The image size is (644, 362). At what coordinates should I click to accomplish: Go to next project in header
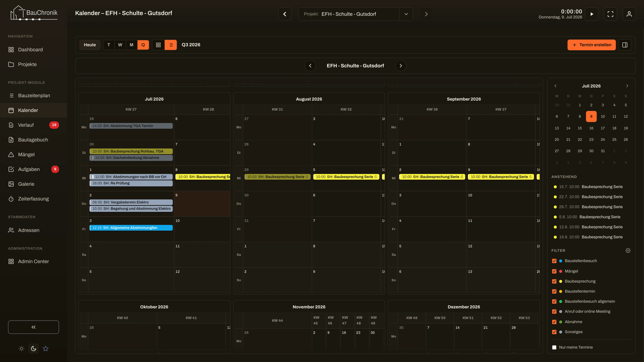click(x=426, y=14)
